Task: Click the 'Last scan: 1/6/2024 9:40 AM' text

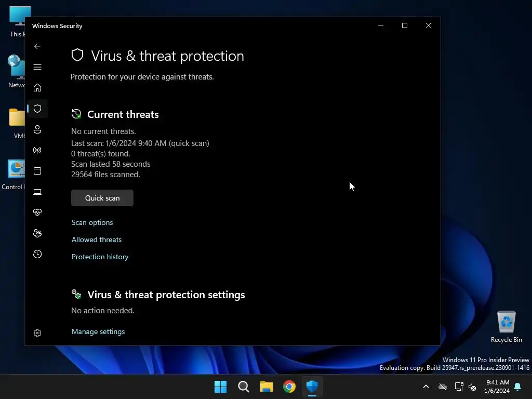Action: pos(119,143)
